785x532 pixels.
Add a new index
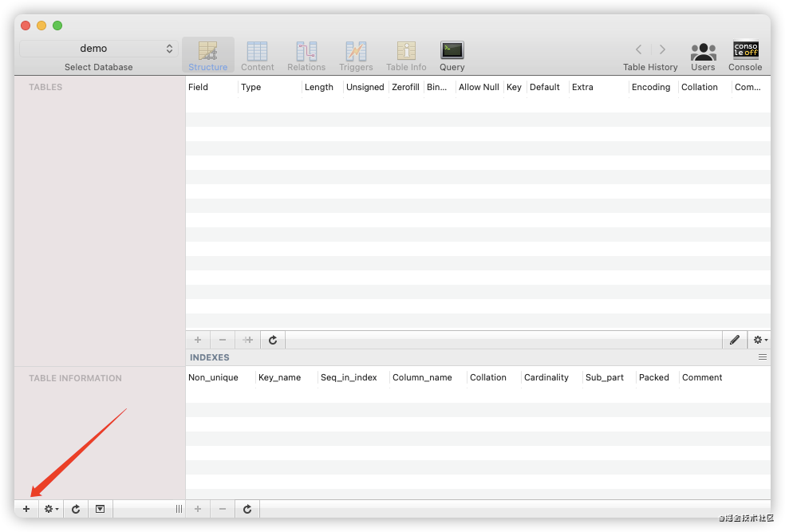click(x=198, y=509)
